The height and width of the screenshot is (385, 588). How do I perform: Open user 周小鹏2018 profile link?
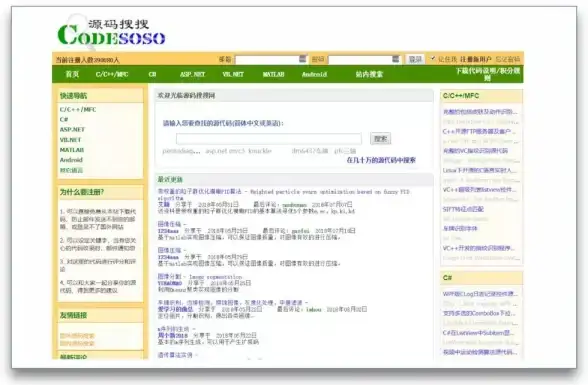(172, 335)
